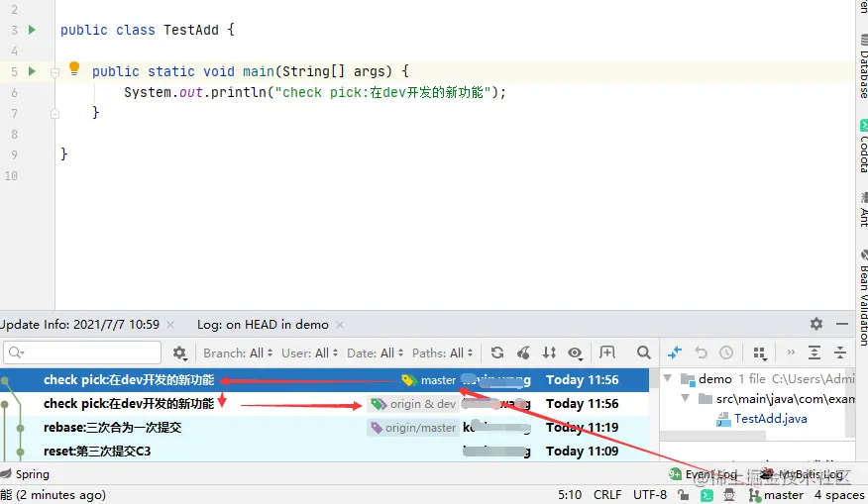Toggle IntelliSort in the log toolbar

[x=549, y=353]
